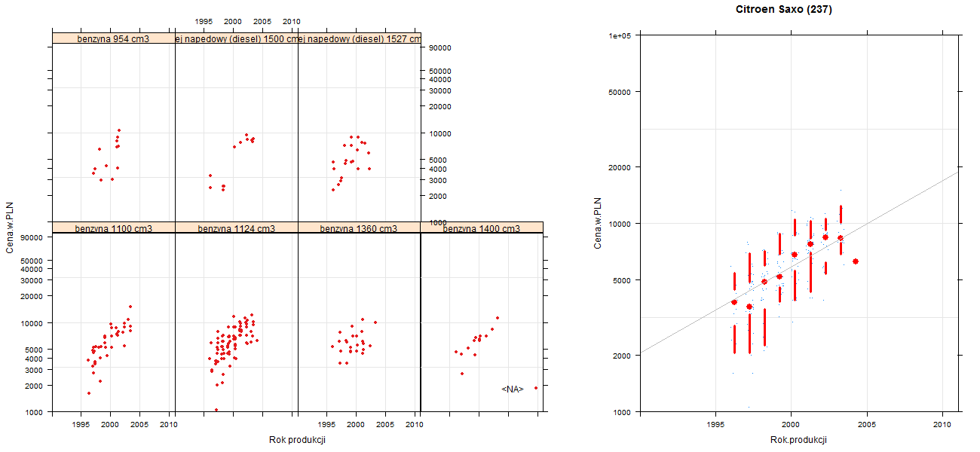Click the 'benzyna 1100 cm3' strip header
Viewport: 980px width, 452px height.
(x=113, y=228)
